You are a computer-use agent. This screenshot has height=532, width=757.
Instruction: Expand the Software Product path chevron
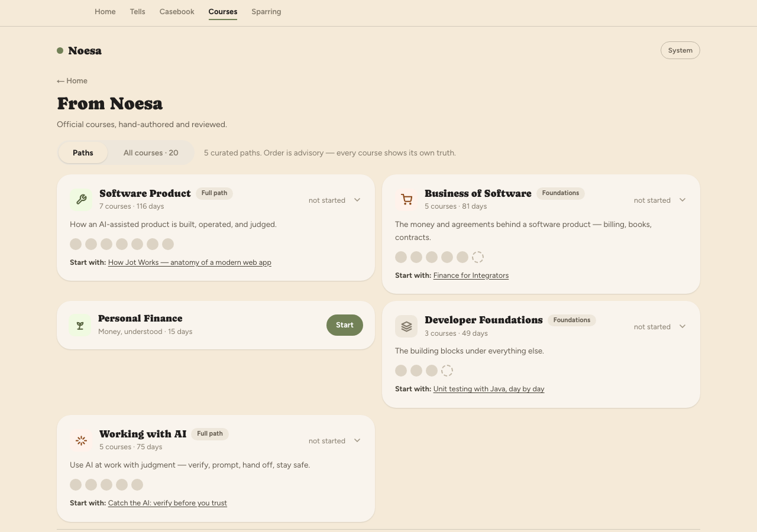tap(357, 200)
